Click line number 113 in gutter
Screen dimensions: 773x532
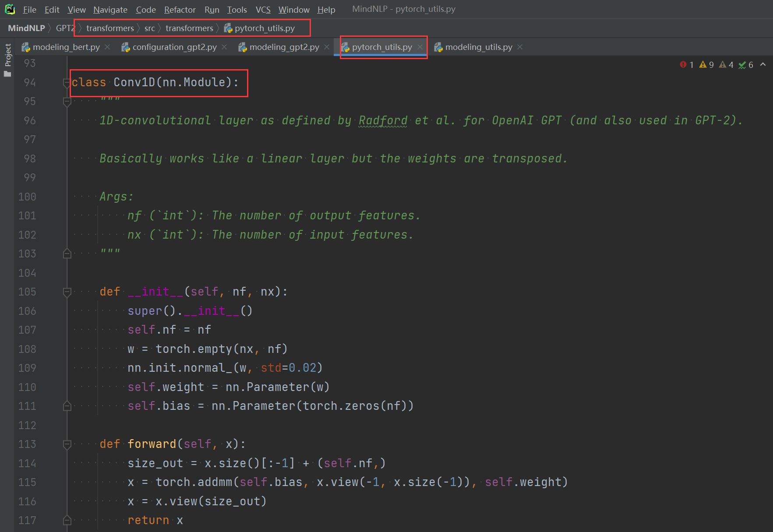pyautogui.click(x=27, y=444)
